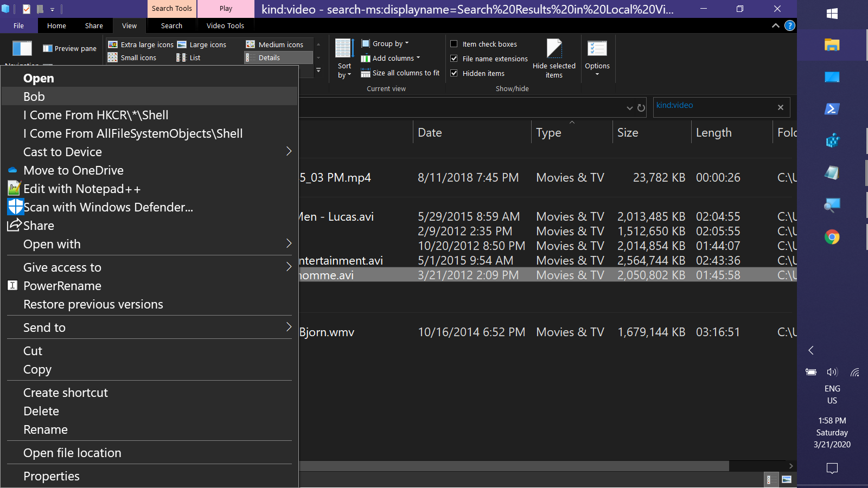The width and height of the screenshot is (868, 488).
Task: Open the Action Center notification icon
Action: tap(832, 468)
